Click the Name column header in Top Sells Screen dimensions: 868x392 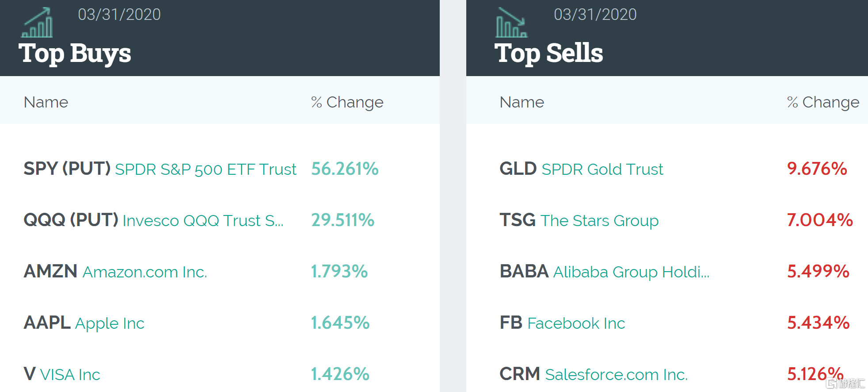(522, 102)
